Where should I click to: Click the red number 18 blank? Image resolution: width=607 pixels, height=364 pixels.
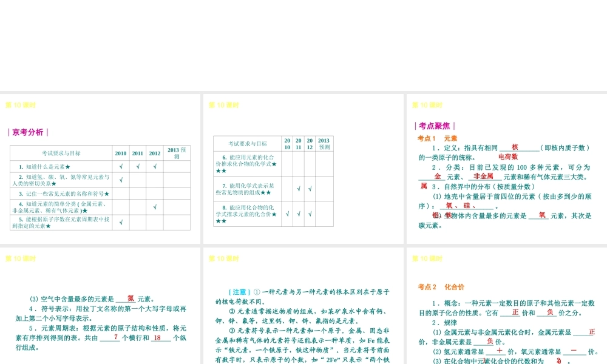click(157, 338)
